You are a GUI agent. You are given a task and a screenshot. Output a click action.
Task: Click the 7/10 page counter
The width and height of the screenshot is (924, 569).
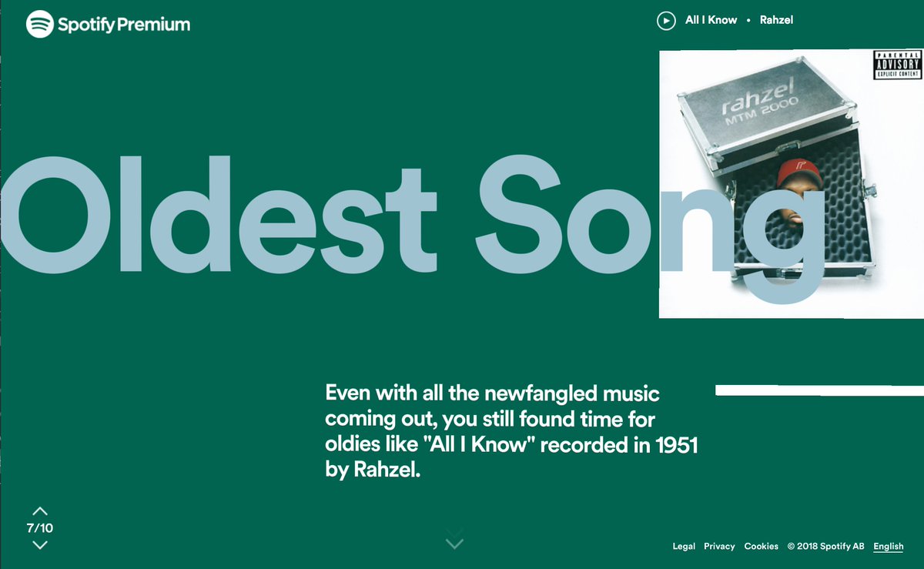[x=40, y=528]
